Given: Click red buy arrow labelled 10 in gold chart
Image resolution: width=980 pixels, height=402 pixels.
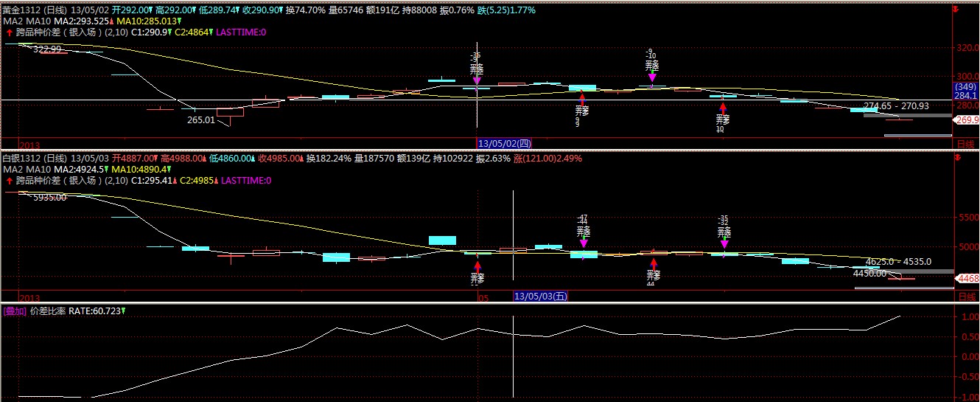Looking at the screenshot, I should click(x=723, y=108).
